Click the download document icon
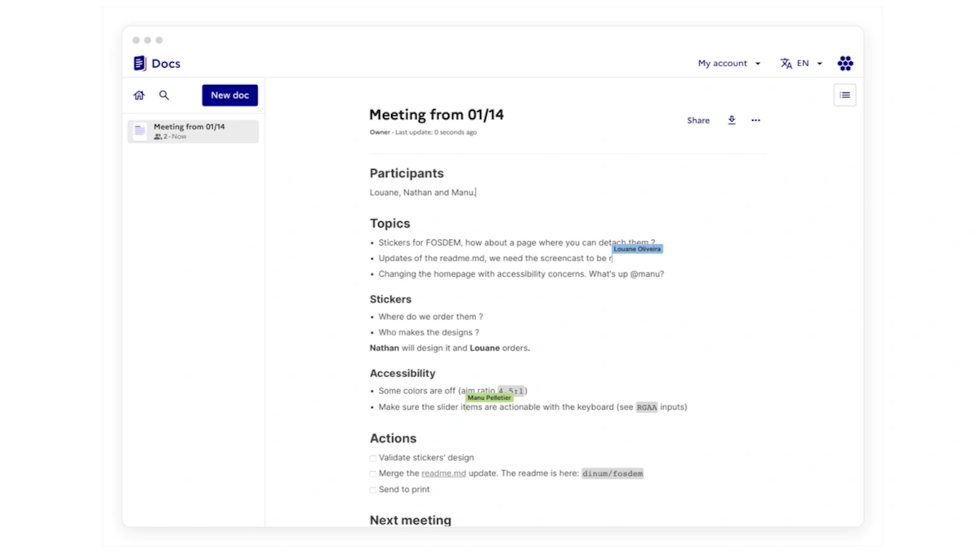980x551 pixels. coord(732,120)
